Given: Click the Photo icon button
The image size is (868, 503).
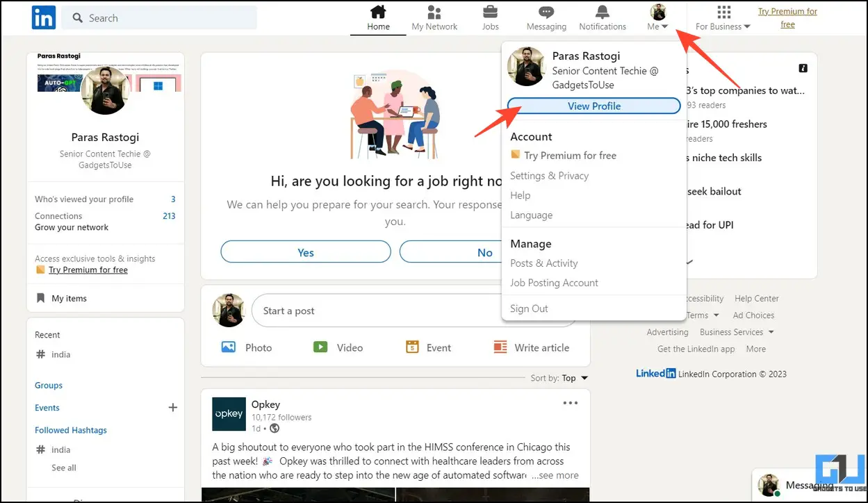Looking at the screenshot, I should (229, 347).
